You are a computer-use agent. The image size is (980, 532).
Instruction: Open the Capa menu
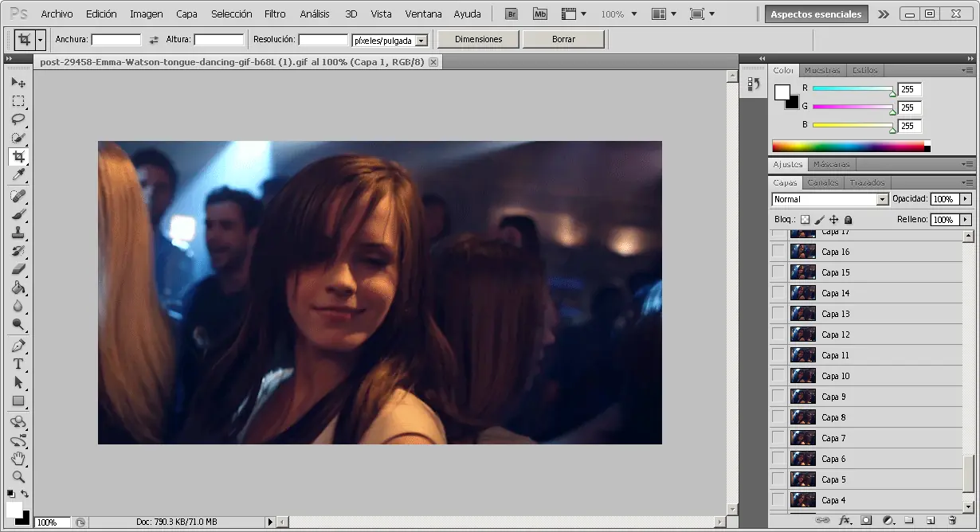(x=186, y=14)
